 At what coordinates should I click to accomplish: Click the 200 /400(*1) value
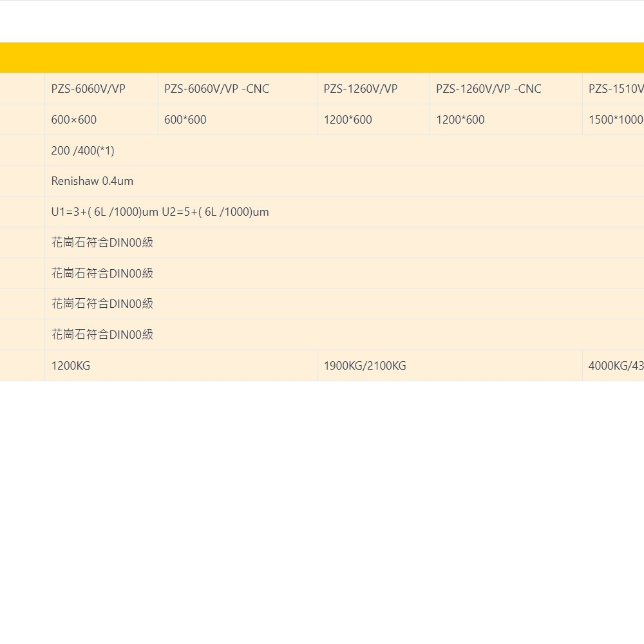click(x=82, y=151)
